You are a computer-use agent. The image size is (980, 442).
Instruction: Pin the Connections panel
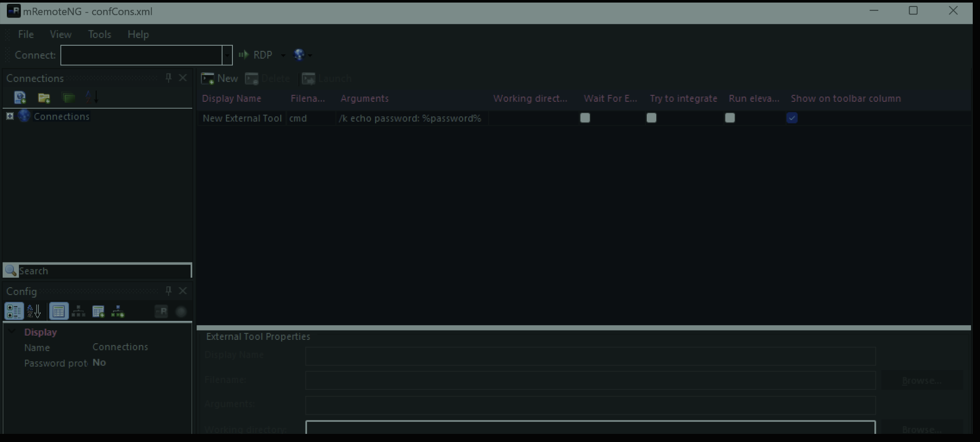tap(168, 78)
